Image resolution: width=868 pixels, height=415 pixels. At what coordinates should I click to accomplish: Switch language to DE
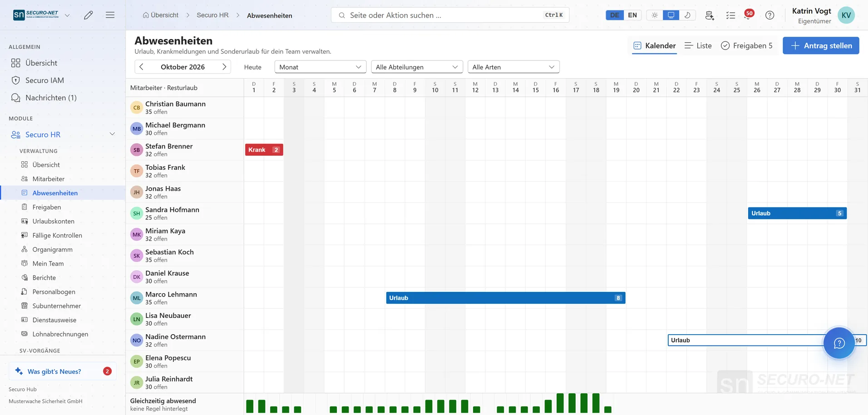coord(615,15)
